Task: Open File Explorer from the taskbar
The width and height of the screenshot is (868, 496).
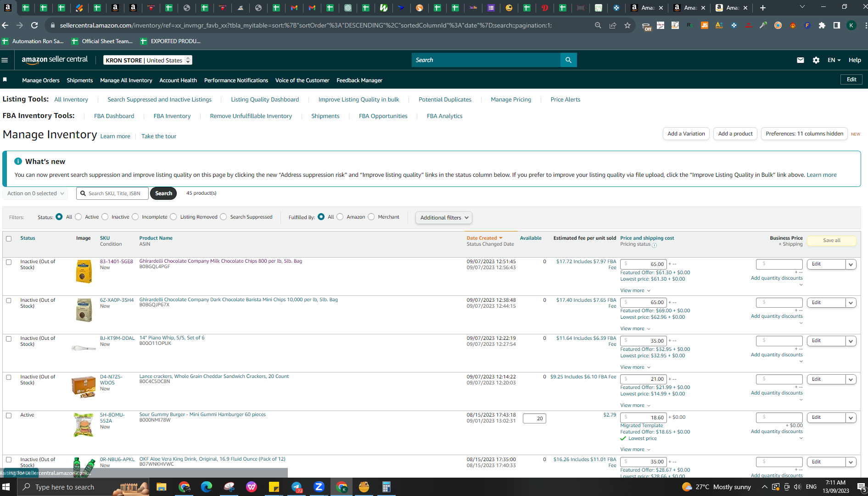Action: (x=161, y=487)
